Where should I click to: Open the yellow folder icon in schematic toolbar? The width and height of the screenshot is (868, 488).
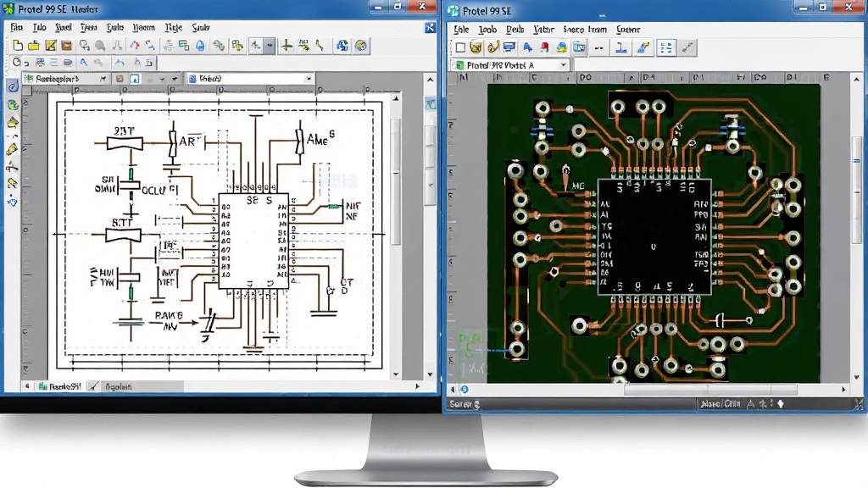tap(34, 46)
